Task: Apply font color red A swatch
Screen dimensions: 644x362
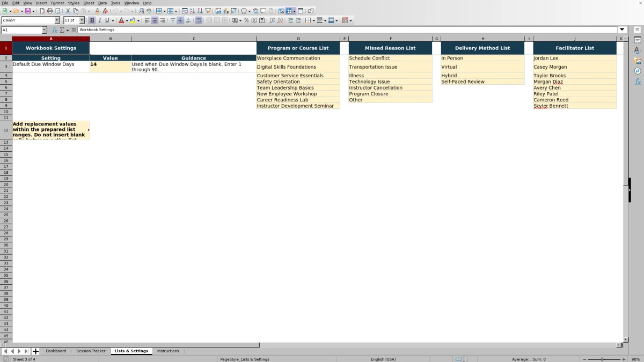Action: [121, 20]
